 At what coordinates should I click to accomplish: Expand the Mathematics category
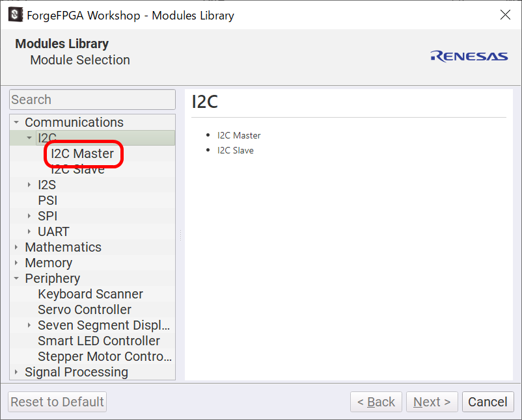(16, 247)
